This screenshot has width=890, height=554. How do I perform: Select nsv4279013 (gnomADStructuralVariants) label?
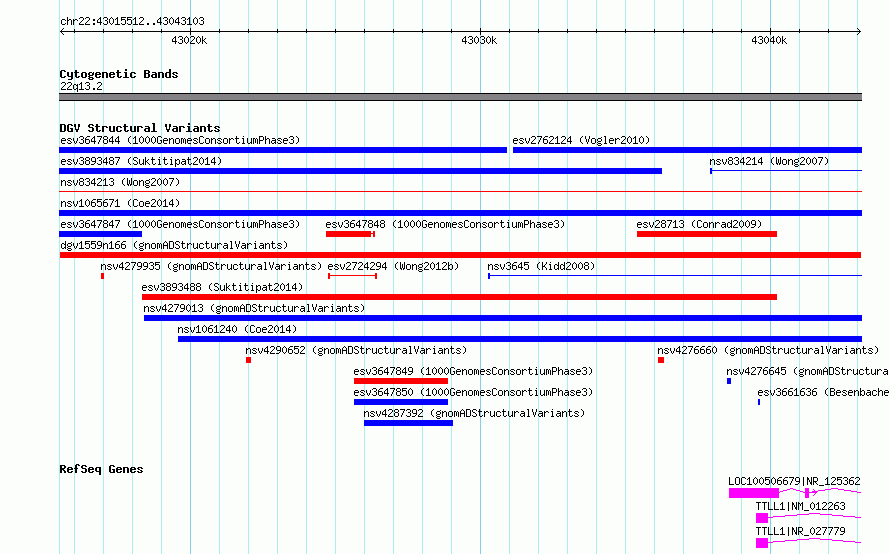(x=254, y=308)
